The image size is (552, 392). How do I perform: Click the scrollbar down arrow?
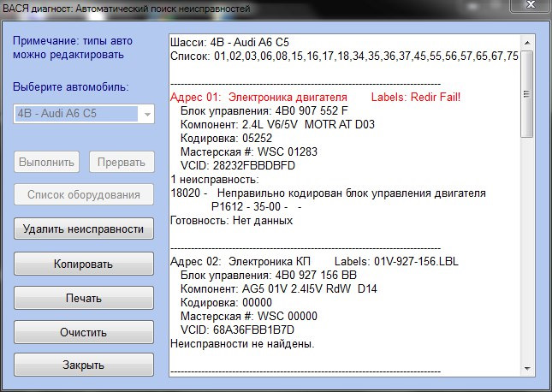click(527, 368)
